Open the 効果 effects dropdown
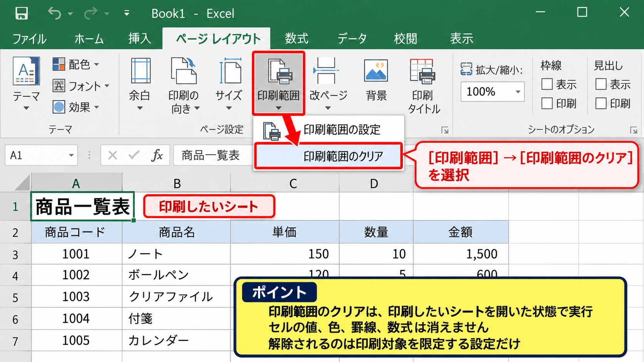This screenshot has width=644, height=362. 76,107
